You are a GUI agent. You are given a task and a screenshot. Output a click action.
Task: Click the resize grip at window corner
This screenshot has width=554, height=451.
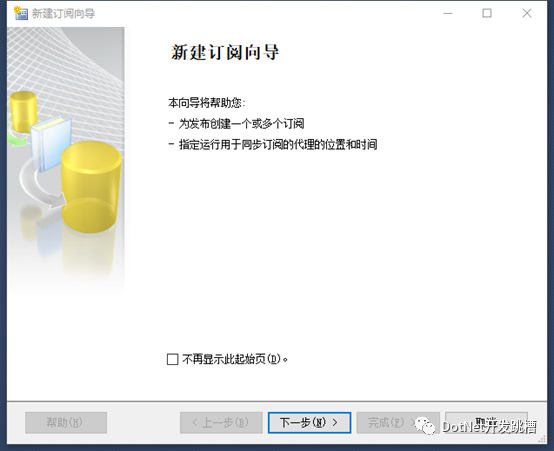(542, 439)
